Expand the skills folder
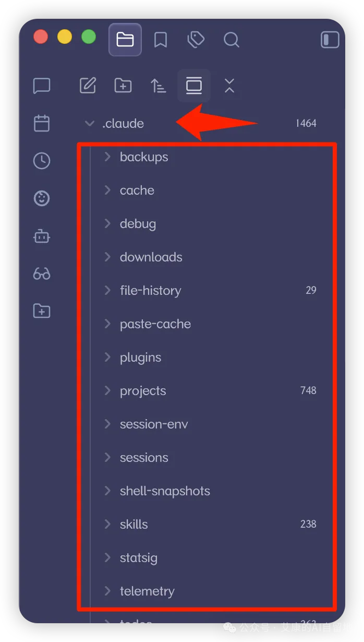The height and width of the screenshot is (642, 364). pyautogui.click(x=107, y=524)
